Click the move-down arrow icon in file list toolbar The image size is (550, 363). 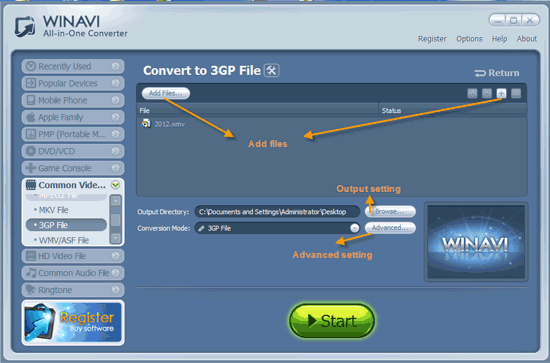click(x=487, y=94)
